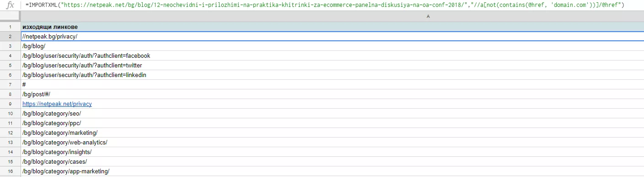Open the https://netpeak.net/privacy link
The height and width of the screenshot is (177, 644).
pyautogui.click(x=57, y=104)
